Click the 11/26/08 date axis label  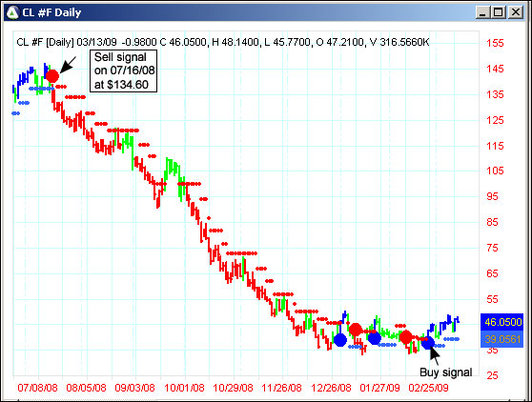[281, 388]
